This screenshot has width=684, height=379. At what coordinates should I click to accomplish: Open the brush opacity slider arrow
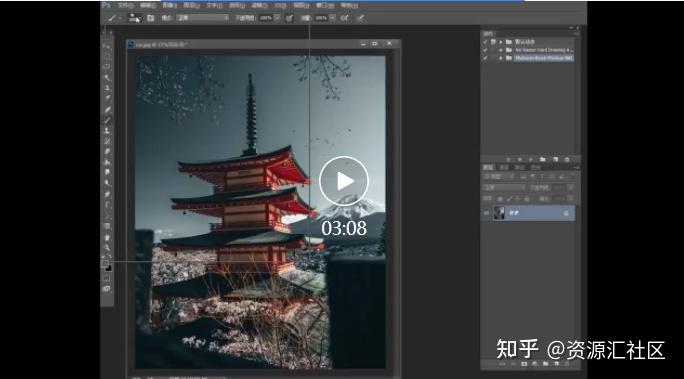tap(277, 18)
